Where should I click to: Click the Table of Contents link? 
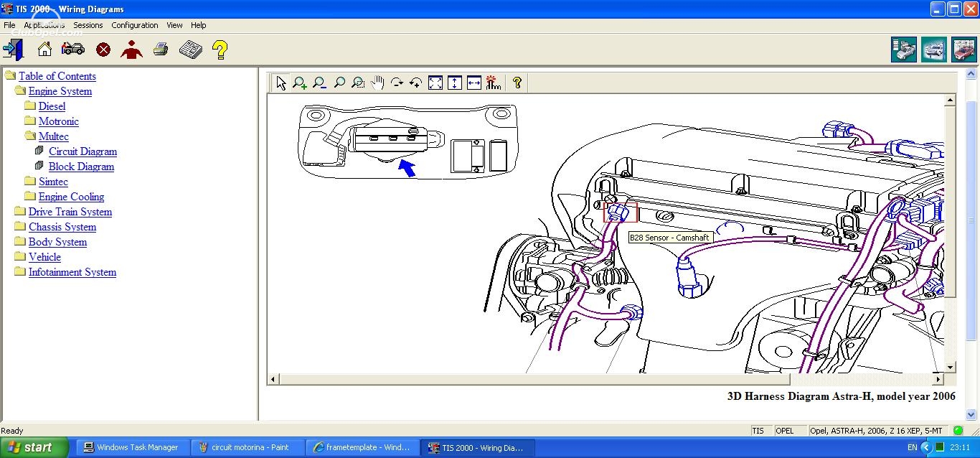click(57, 76)
